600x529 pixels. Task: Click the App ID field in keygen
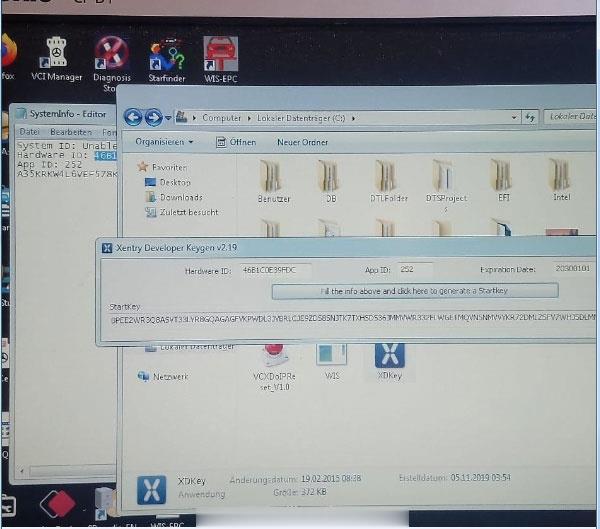tap(415, 269)
